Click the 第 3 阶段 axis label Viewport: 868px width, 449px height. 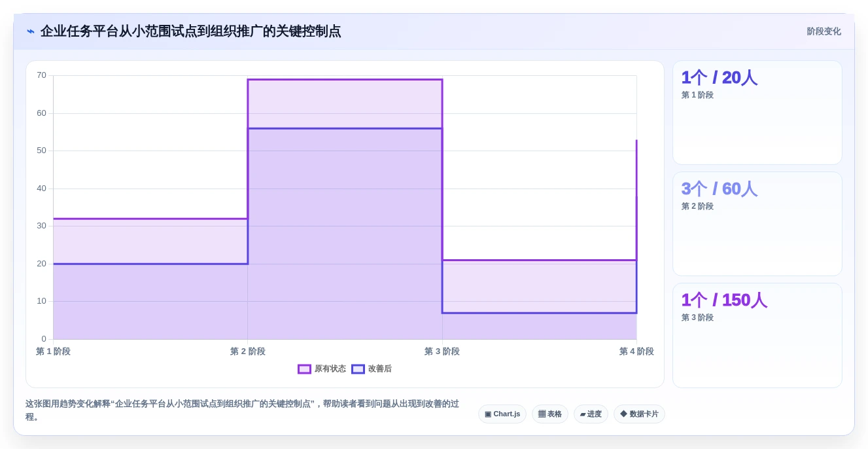(x=442, y=351)
